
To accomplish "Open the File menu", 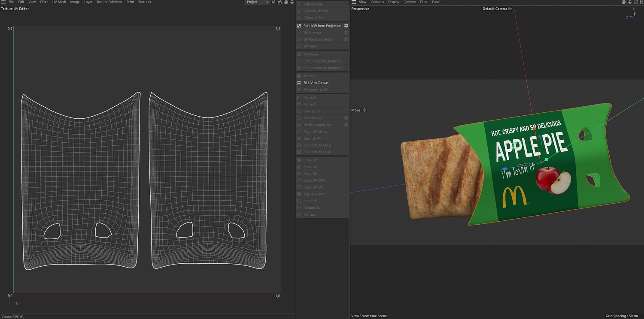I will [11, 2].
